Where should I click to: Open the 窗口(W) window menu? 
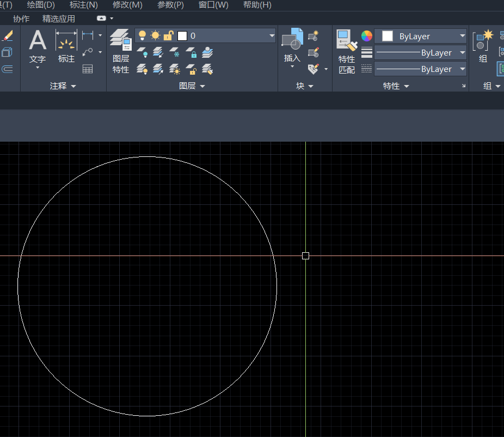point(213,5)
